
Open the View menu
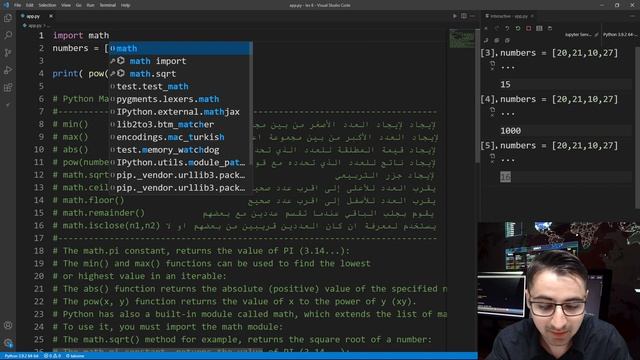[x=66, y=5]
